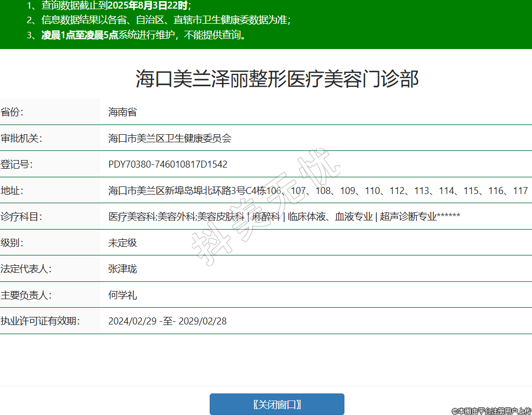Select the person-in-charge name 何学礼

122,295
